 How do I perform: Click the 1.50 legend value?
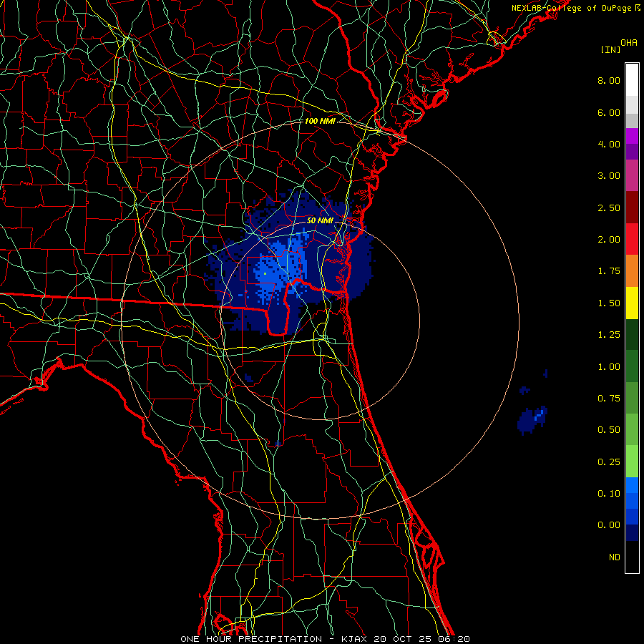click(x=609, y=303)
